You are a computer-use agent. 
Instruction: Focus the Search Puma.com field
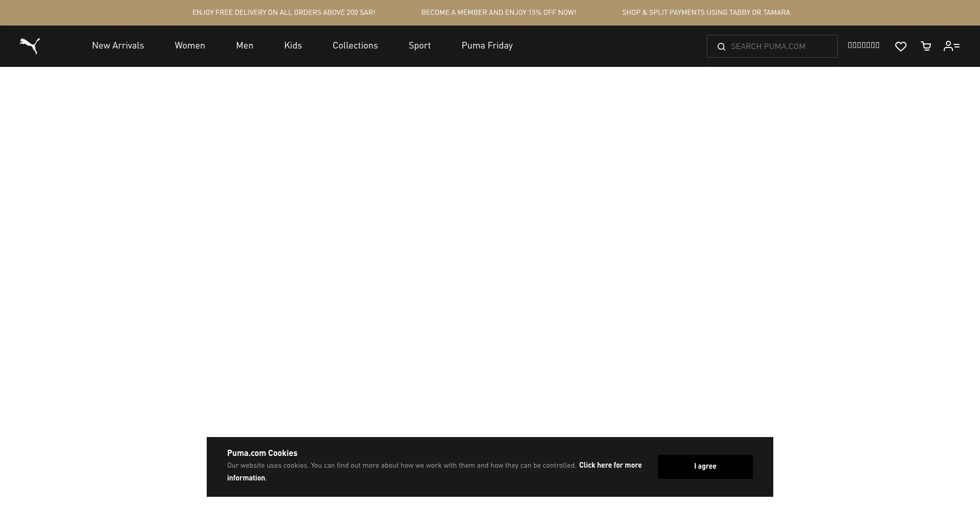[x=780, y=46]
